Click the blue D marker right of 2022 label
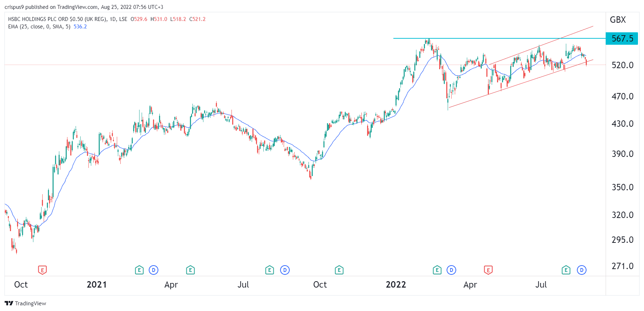Viewport: 644px width, 311px height. pos(451,270)
